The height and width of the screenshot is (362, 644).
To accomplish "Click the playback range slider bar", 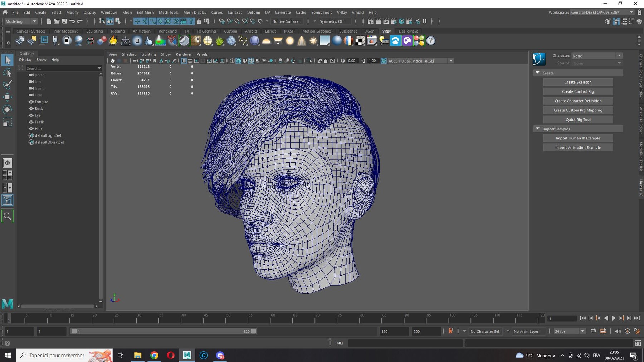I will tap(163, 331).
